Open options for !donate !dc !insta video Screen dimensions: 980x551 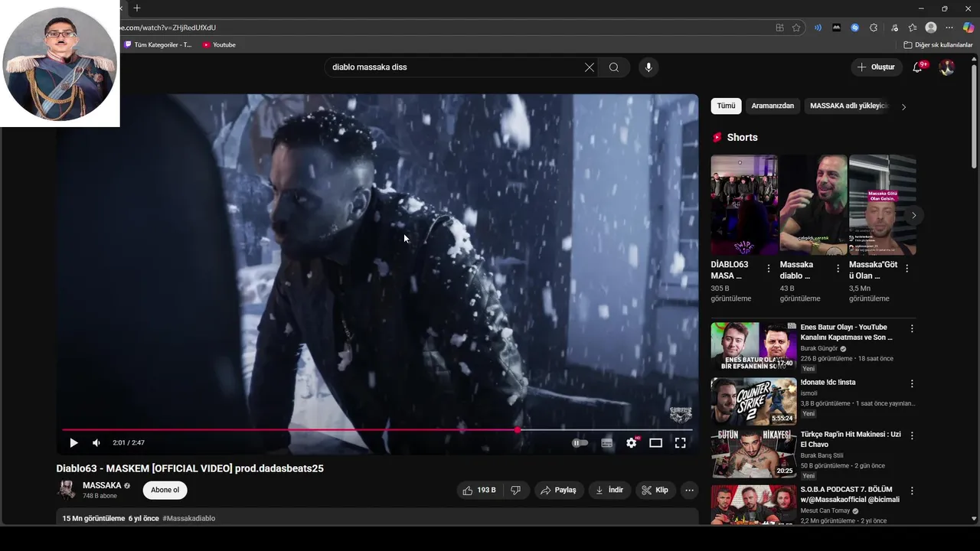pyautogui.click(x=912, y=383)
